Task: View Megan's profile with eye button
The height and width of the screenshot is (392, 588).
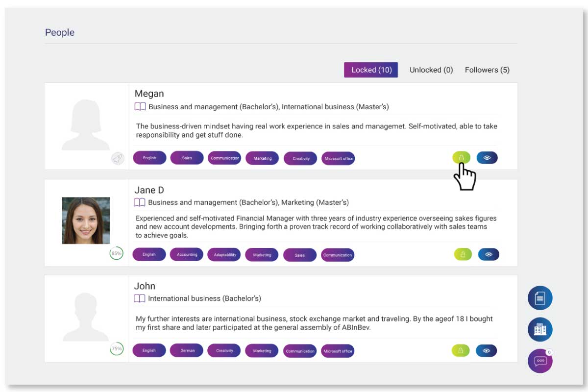Action: click(487, 158)
